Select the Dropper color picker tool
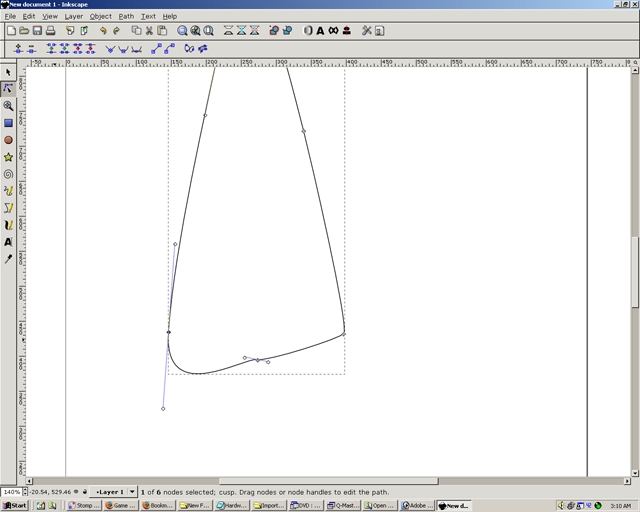 (x=8, y=259)
